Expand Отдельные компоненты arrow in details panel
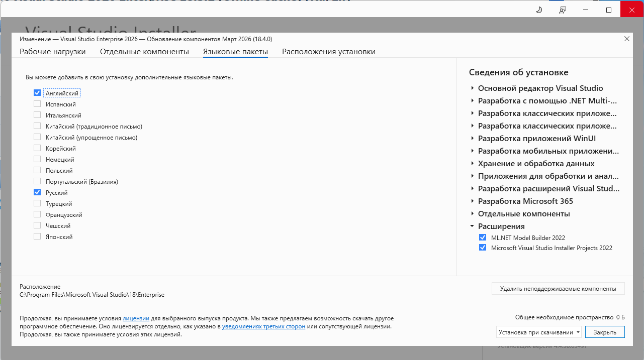The height and width of the screenshot is (360, 644). click(473, 213)
